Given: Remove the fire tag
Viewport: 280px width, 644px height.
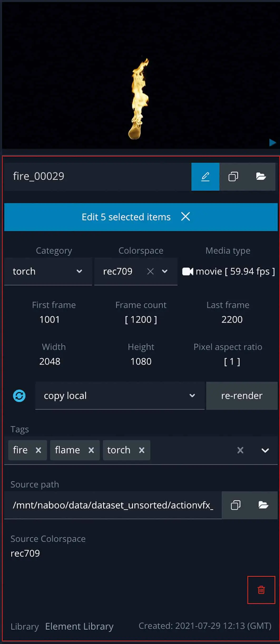Looking at the screenshot, I should (38, 450).
